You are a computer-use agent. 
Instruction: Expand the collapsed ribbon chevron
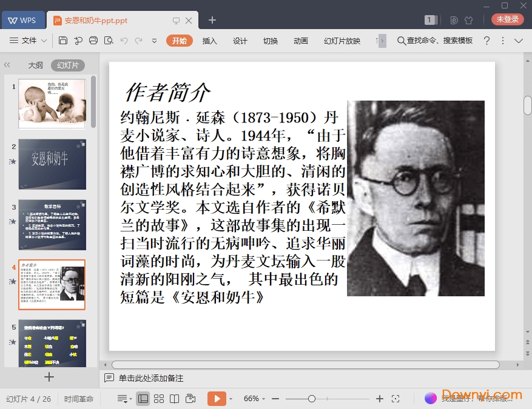coord(519,41)
